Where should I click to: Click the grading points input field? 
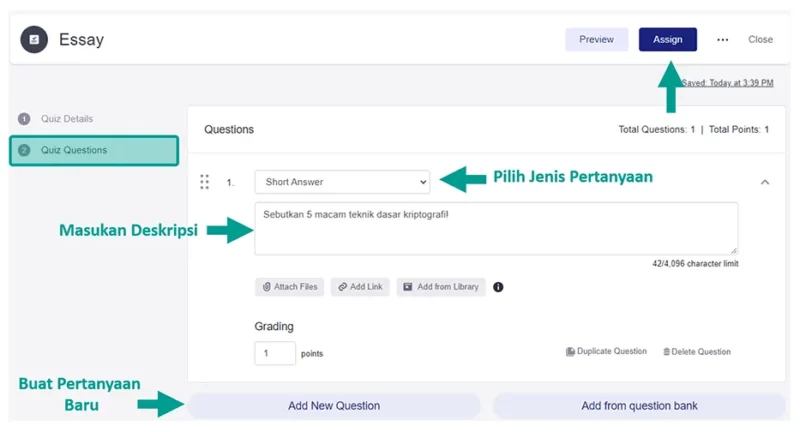pos(275,353)
